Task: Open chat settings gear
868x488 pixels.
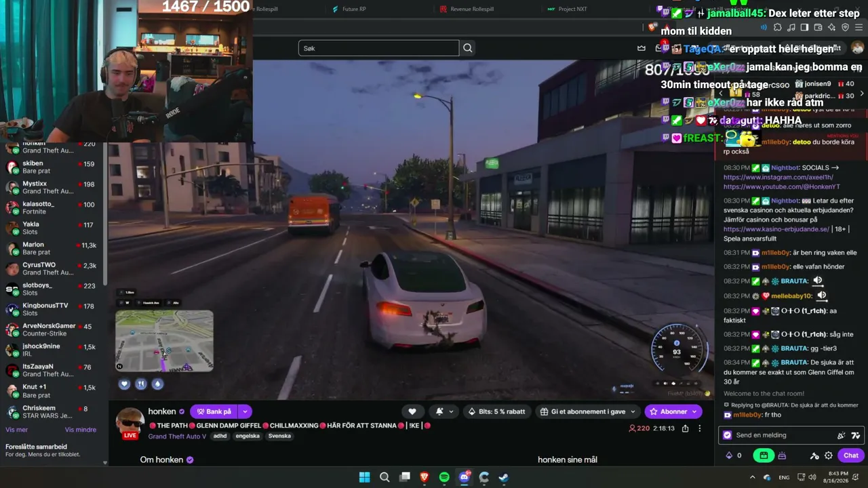Action: (x=829, y=455)
